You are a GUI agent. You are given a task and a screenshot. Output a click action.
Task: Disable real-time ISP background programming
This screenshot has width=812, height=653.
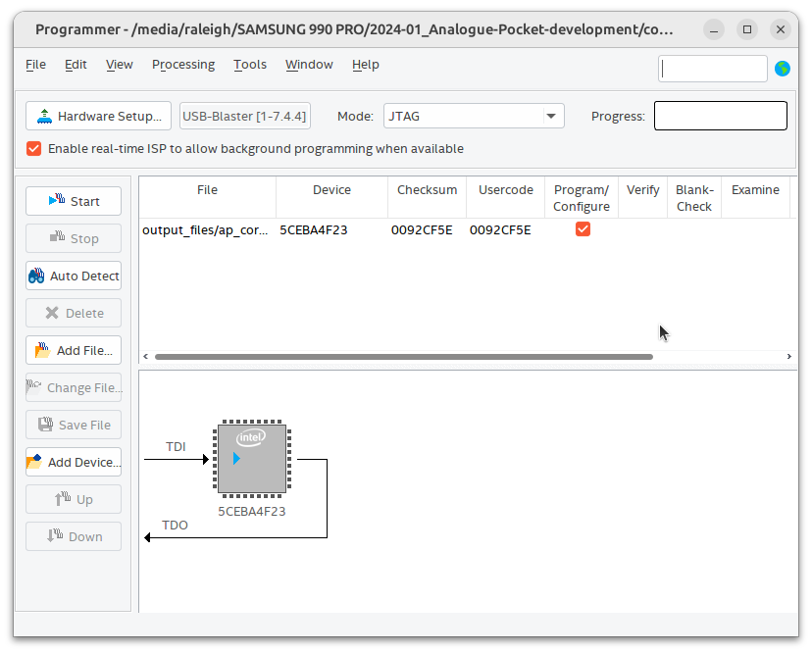33,148
